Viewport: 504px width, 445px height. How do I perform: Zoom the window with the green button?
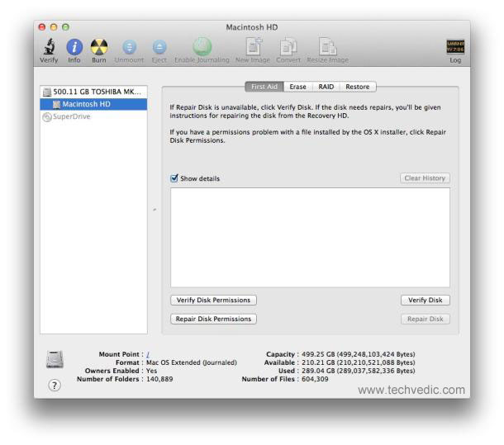[65, 27]
